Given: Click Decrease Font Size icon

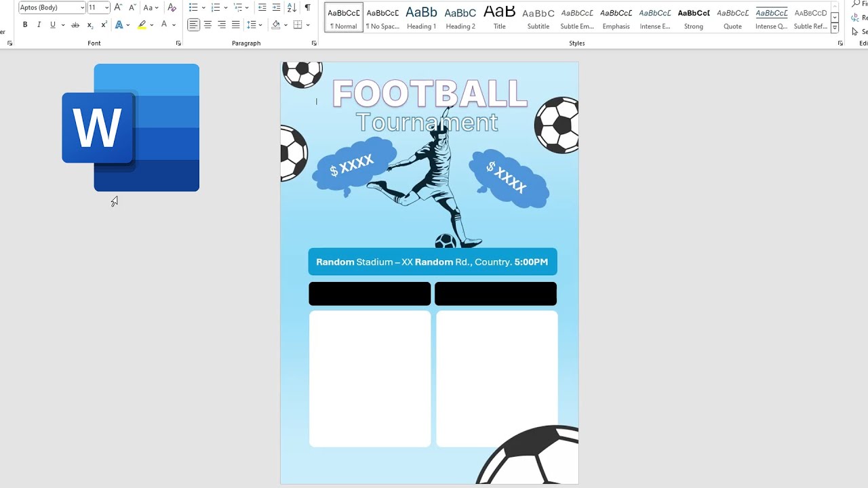Looking at the screenshot, I should (x=132, y=7).
